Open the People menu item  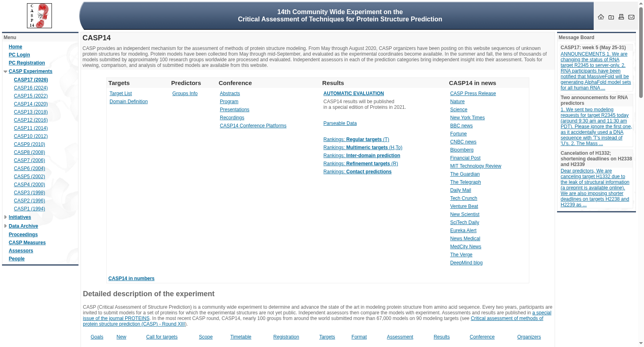pos(17,259)
